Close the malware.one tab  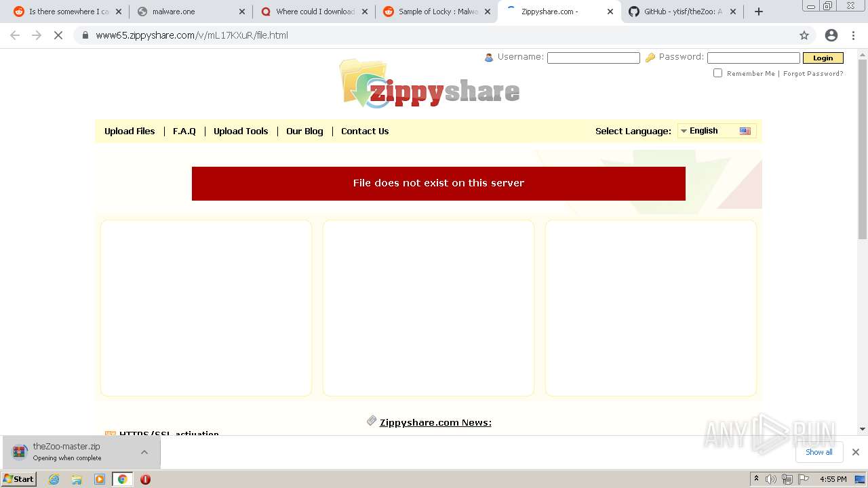(241, 12)
